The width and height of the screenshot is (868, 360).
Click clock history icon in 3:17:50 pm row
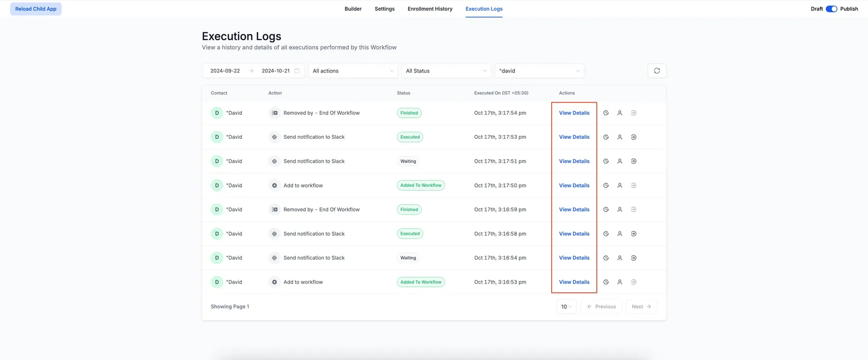point(606,185)
